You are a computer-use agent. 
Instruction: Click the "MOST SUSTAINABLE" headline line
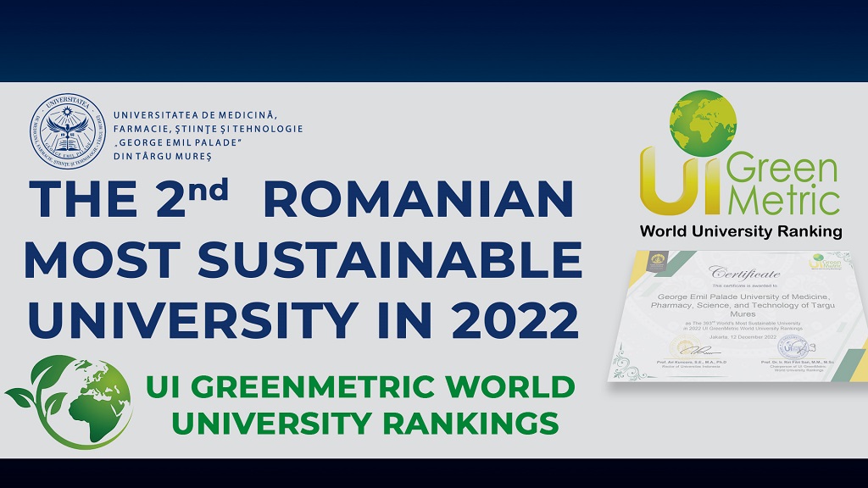(x=303, y=260)
